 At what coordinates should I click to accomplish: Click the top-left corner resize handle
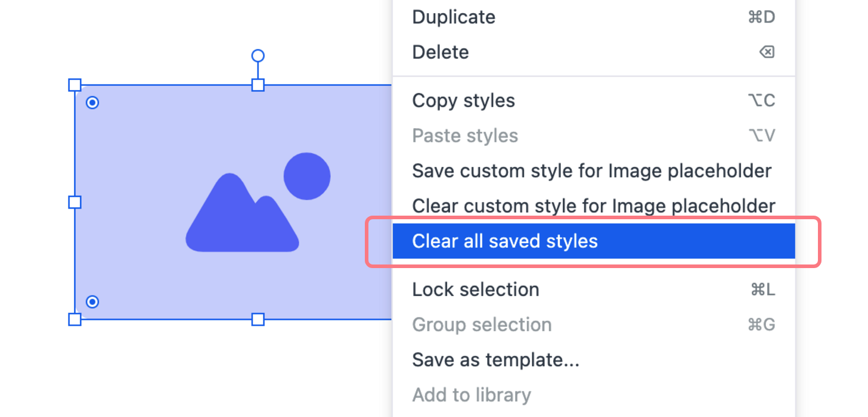[75, 85]
